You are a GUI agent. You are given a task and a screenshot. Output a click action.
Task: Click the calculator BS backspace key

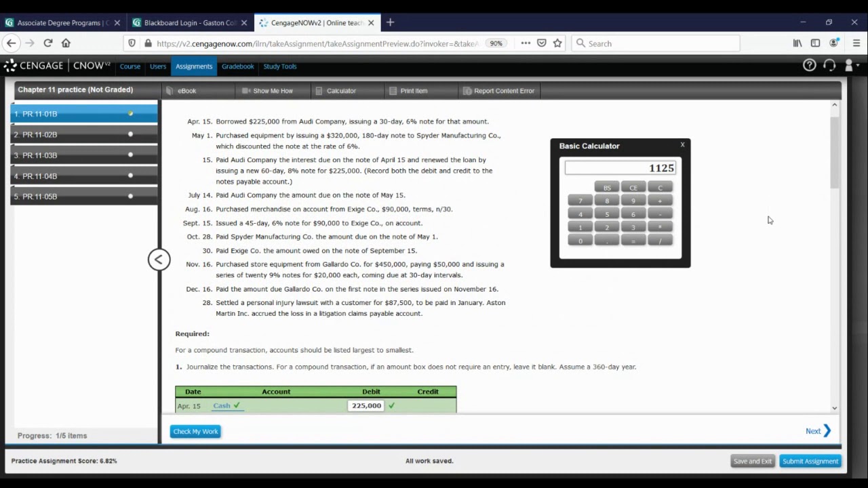pos(607,188)
